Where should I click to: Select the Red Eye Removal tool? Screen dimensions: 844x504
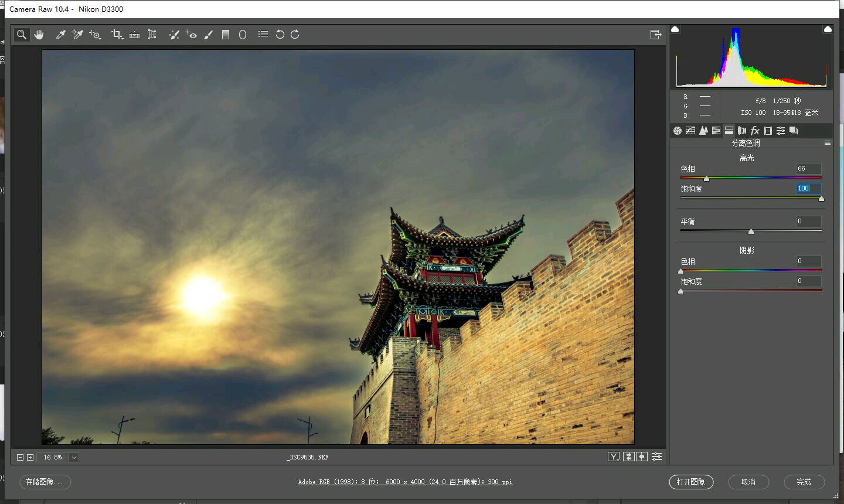[x=191, y=35]
